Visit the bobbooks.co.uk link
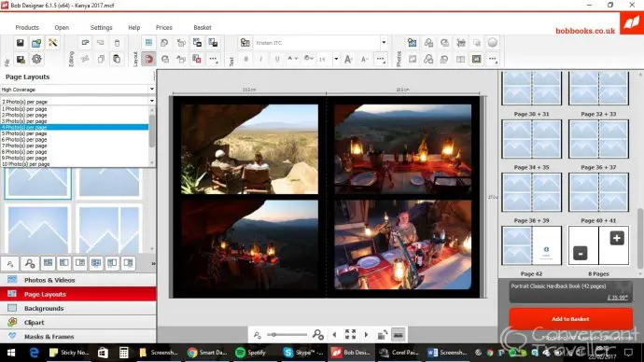The image size is (644, 362). coord(585,31)
